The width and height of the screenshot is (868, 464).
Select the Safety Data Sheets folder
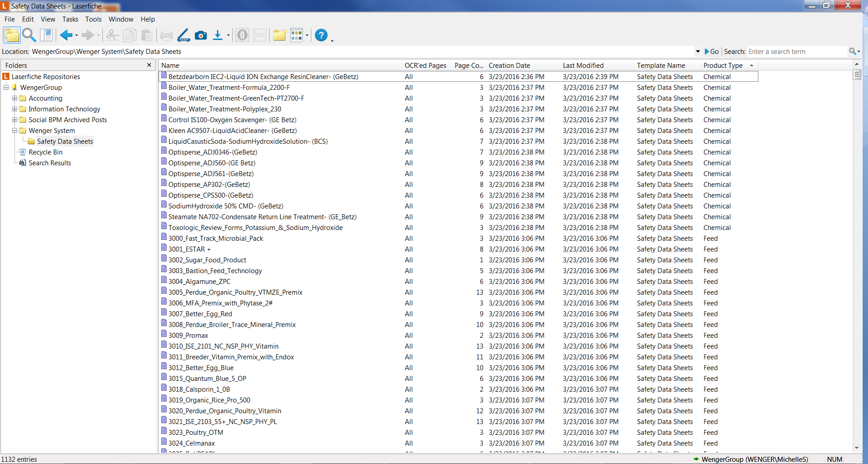coord(65,141)
